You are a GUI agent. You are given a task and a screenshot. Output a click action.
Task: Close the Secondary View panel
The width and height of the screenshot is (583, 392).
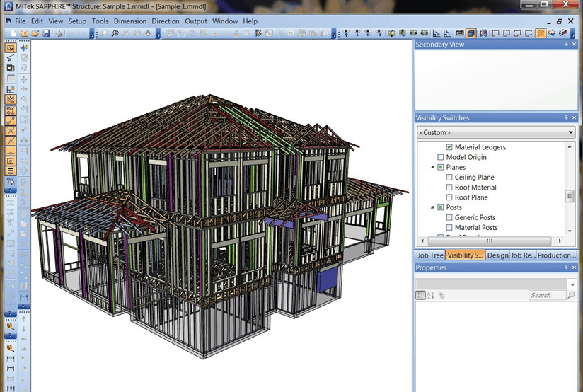(x=574, y=44)
